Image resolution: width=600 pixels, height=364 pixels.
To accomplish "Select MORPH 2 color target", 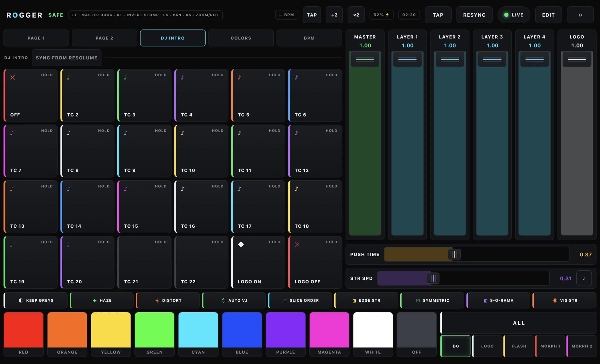I will (581, 346).
